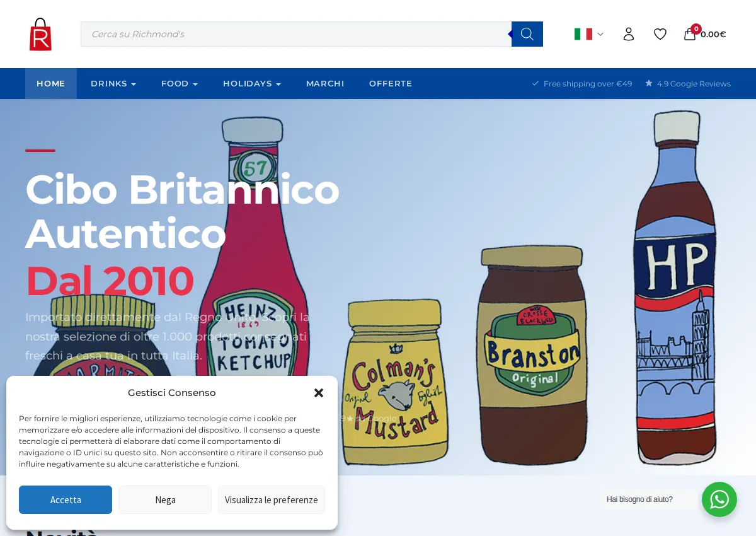Open the MARCHI menu item
Image resolution: width=756 pixels, height=536 pixels.
point(325,84)
